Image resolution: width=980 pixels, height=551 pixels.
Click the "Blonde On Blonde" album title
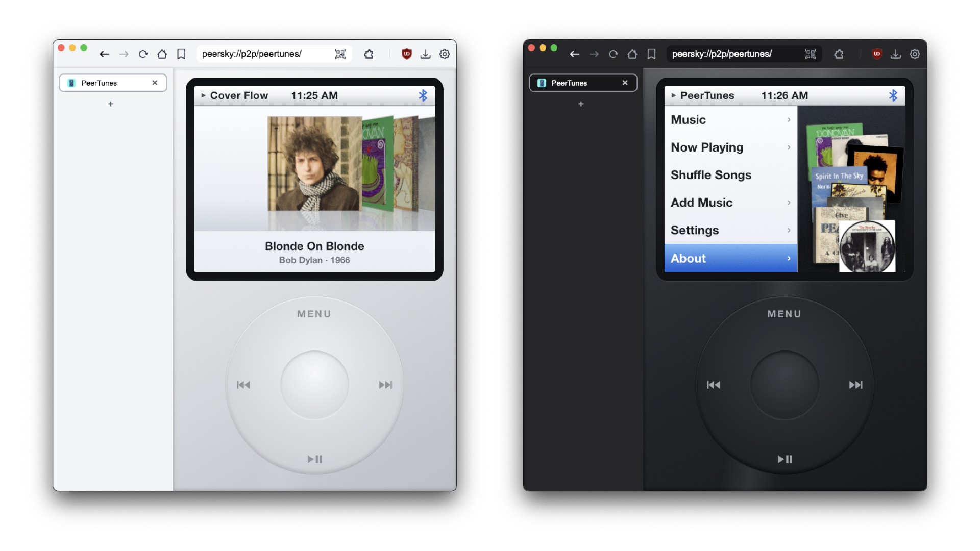314,246
